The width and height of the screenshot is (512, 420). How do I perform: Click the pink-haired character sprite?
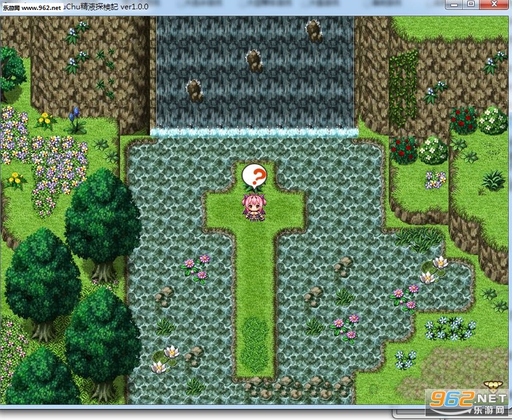click(x=254, y=207)
